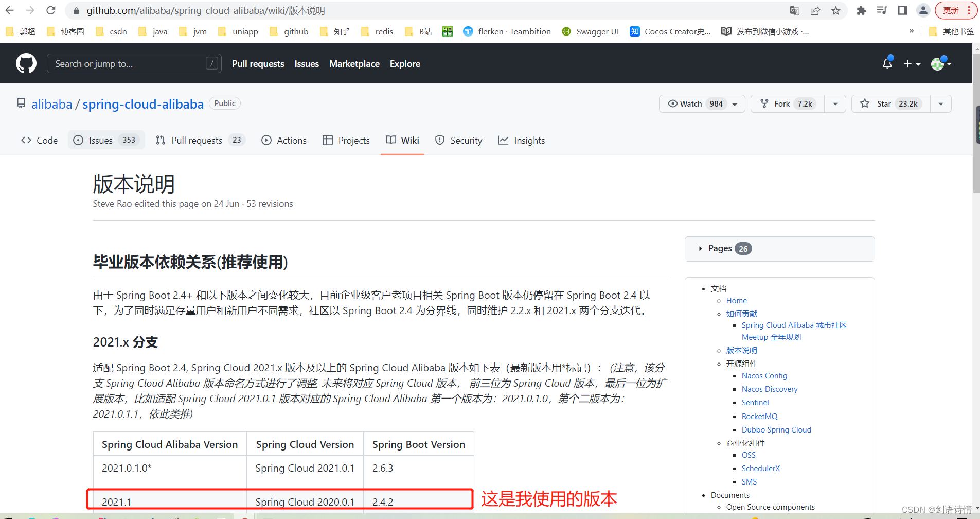Switch to repository Pull requests tab
The width and height of the screenshot is (980, 519).
click(201, 140)
